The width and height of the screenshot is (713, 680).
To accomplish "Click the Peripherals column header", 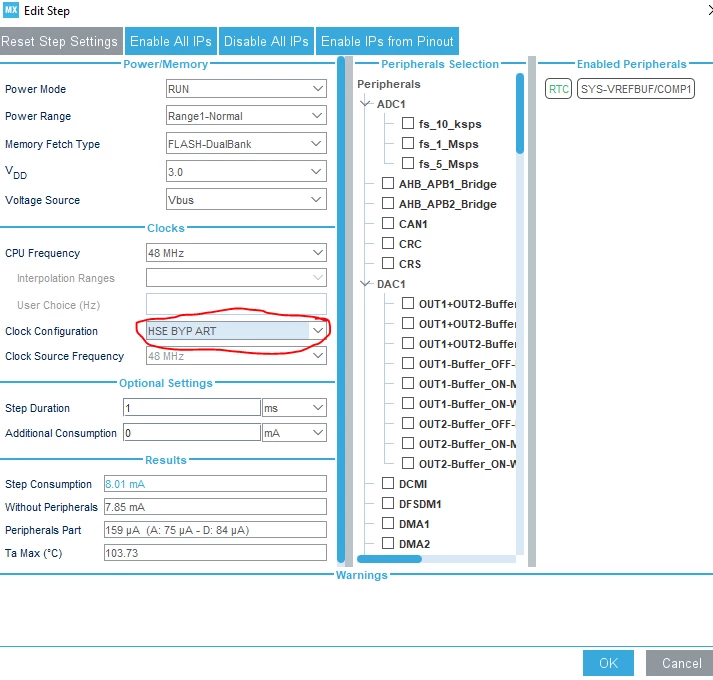I will [x=389, y=84].
